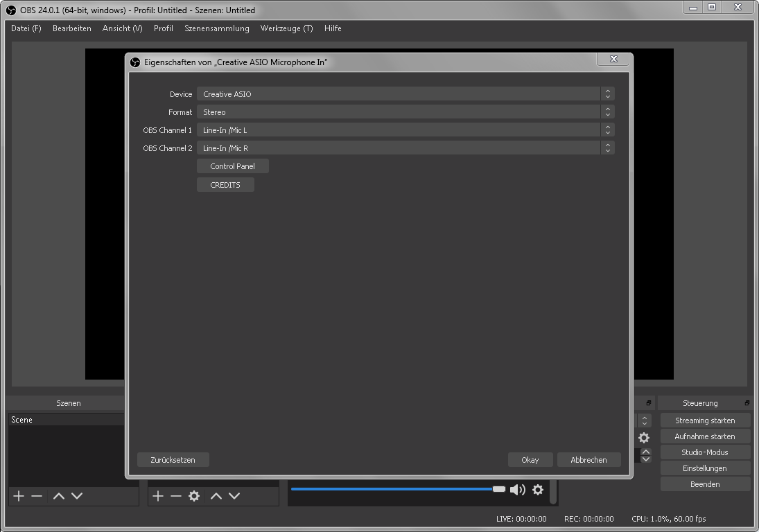Cancel the dialog with the Abbrechen button
759x532 pixels.
[x=588, y=460]
